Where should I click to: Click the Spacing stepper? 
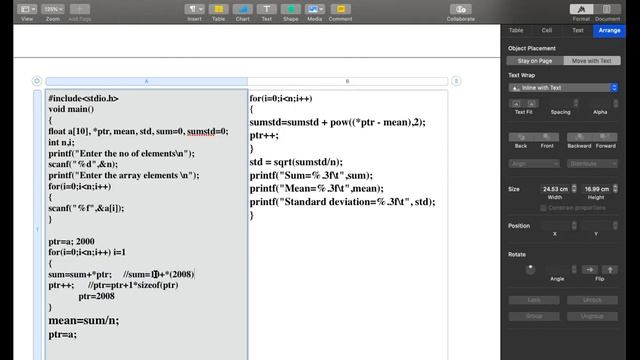tap(576, 103)
